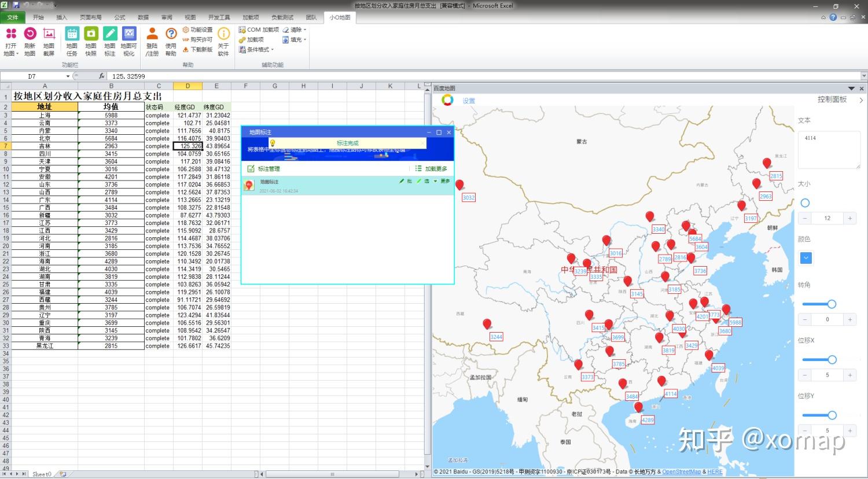Open the 地图可视化 visualization tool
The image size is (868, 479).
coord(129,35)
